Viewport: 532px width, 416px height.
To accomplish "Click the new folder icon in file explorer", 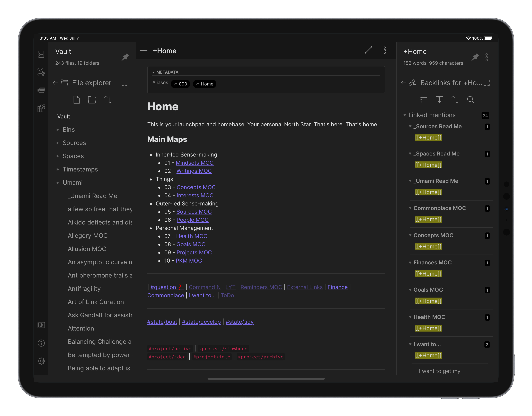I will [x=92, y=100].
